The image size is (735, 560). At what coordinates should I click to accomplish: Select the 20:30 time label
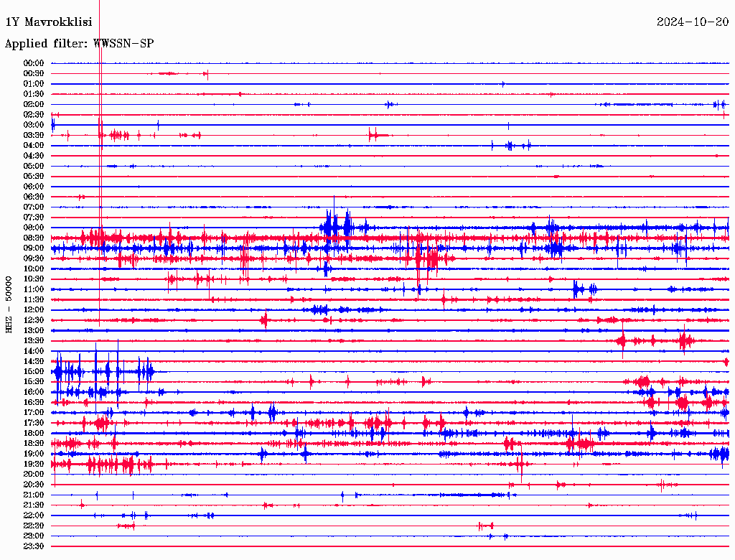[34, 485]
